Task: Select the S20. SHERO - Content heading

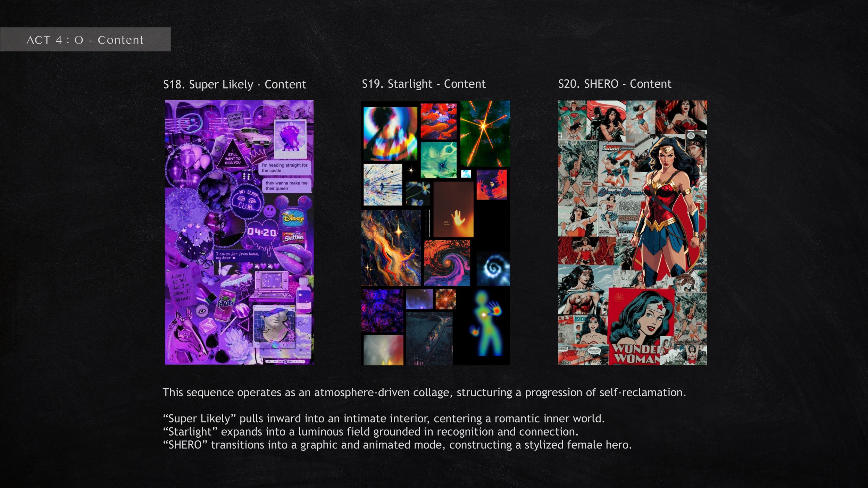Action: (615, 84)
